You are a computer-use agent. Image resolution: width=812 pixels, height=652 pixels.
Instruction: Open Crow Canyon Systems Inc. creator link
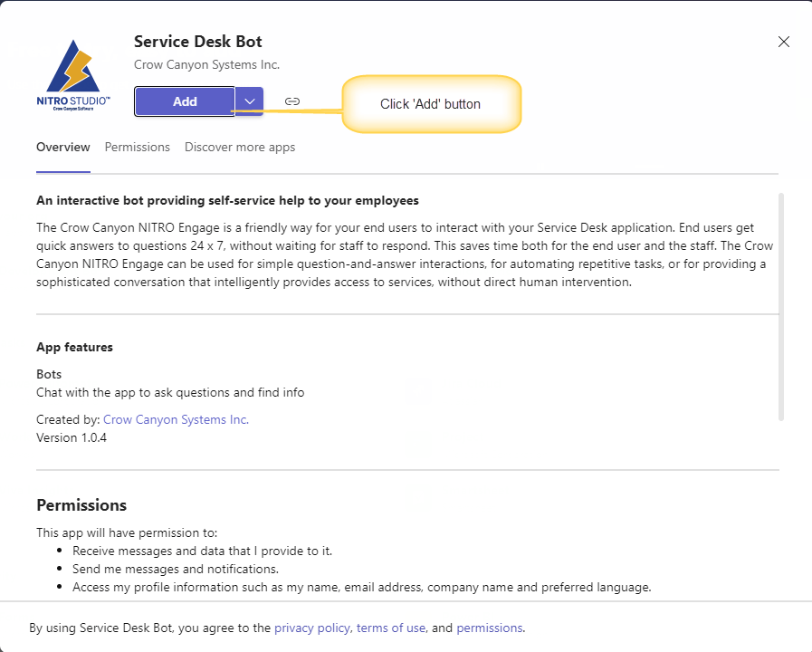point(177,419)
